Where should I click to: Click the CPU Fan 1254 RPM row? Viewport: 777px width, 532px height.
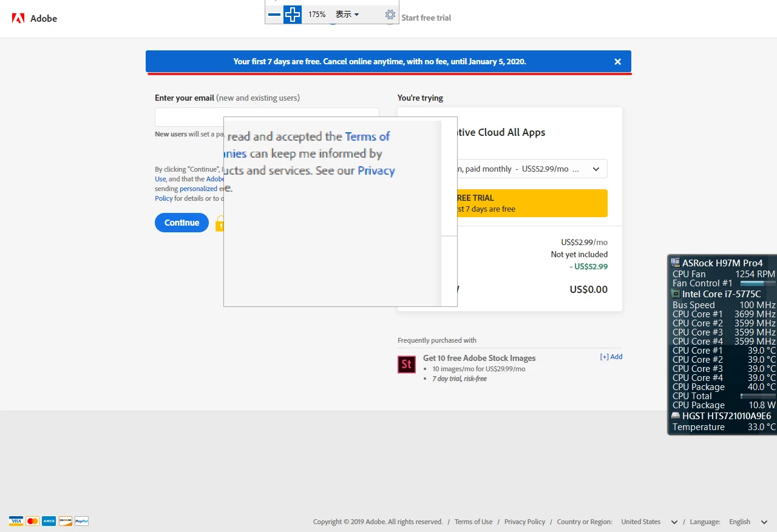point(724,274)
